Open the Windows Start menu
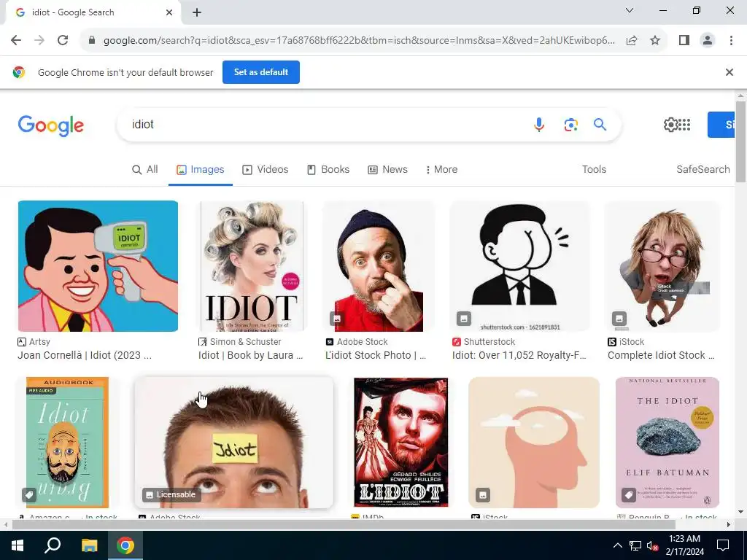Image resolution: width=747 pixels, height=560 pixels. [18, 545]
